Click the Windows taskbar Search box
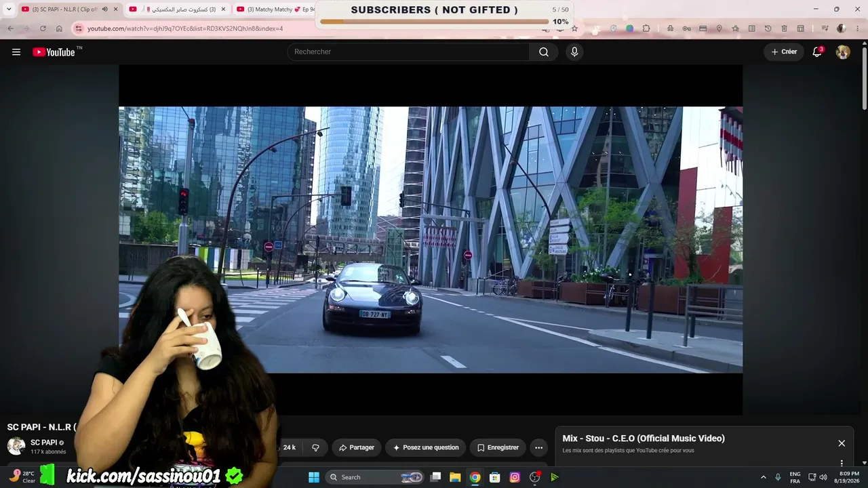The width and height of the screenshot is (868, 488). (x=375, y=477)
